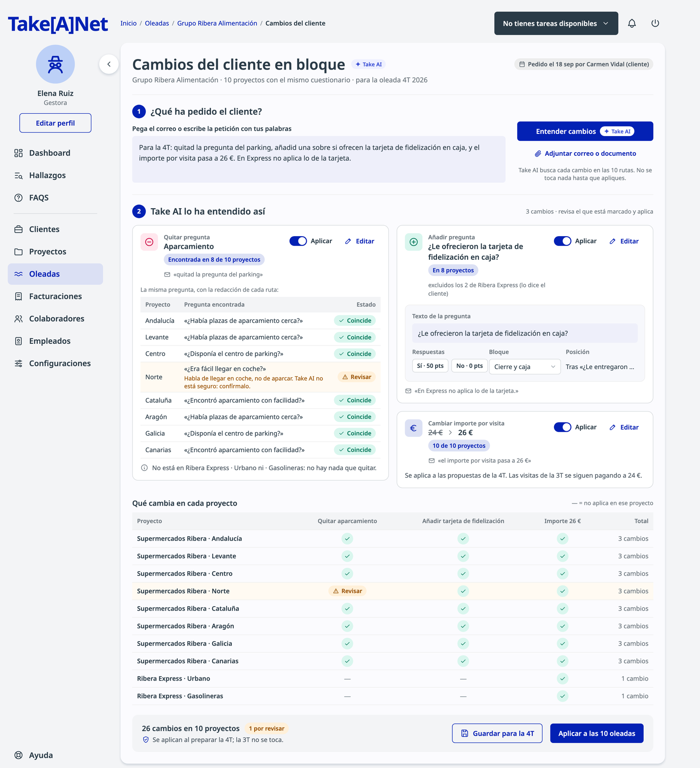
Task: Open Dashboard in the sidebar
Action: 56,153
